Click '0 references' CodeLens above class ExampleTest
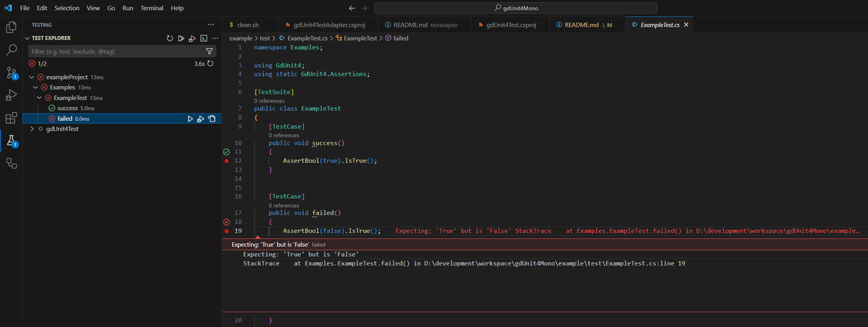Screen dimensions: 868x327 (x=269, y=101)
